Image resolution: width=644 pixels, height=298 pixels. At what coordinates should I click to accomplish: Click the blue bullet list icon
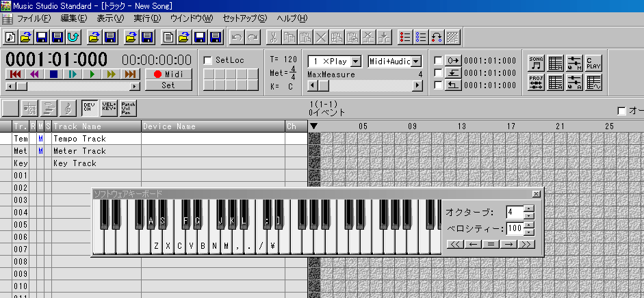point(421,38)
